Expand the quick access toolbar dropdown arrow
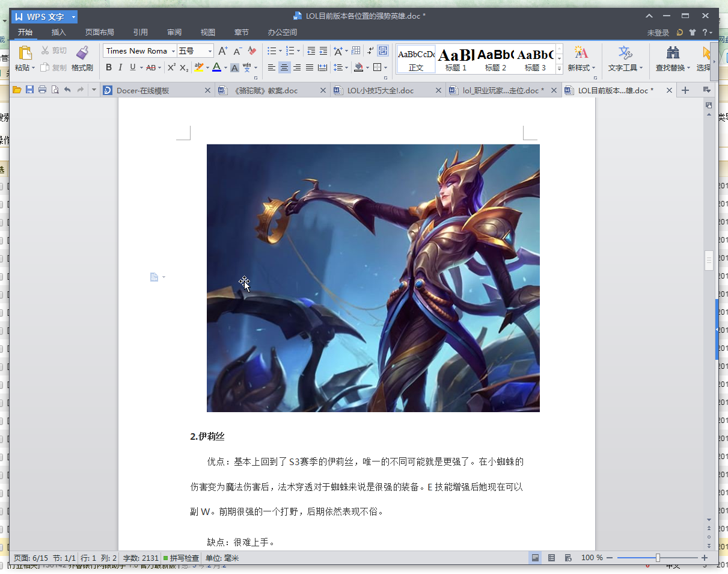728x574 pixels. click(94, 90)
